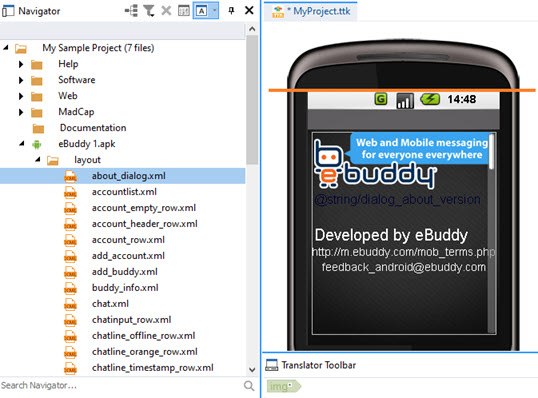Viewport: 538px width, 398px height.
Task: Click the grayed-out X clear filter icon
Action: click(166, 11)
